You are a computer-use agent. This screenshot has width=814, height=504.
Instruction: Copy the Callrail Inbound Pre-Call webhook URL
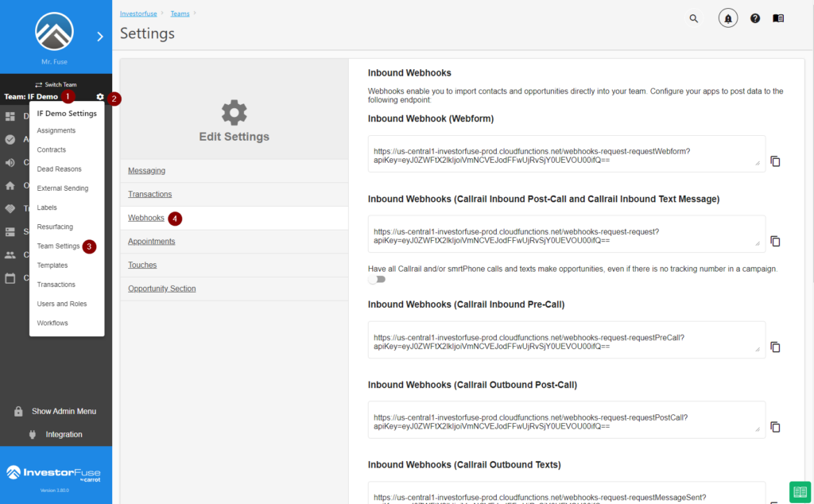775,347
